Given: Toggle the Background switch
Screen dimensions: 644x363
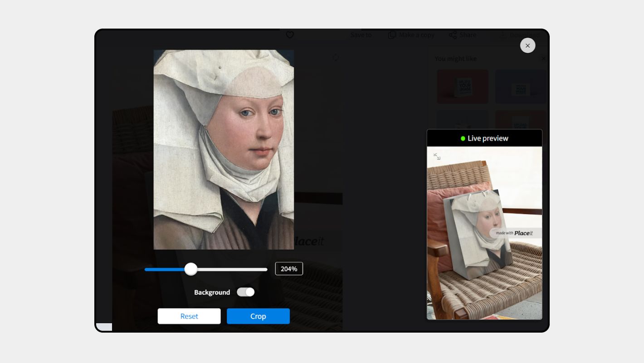Looking at the screenshot, I should (246, 292).
